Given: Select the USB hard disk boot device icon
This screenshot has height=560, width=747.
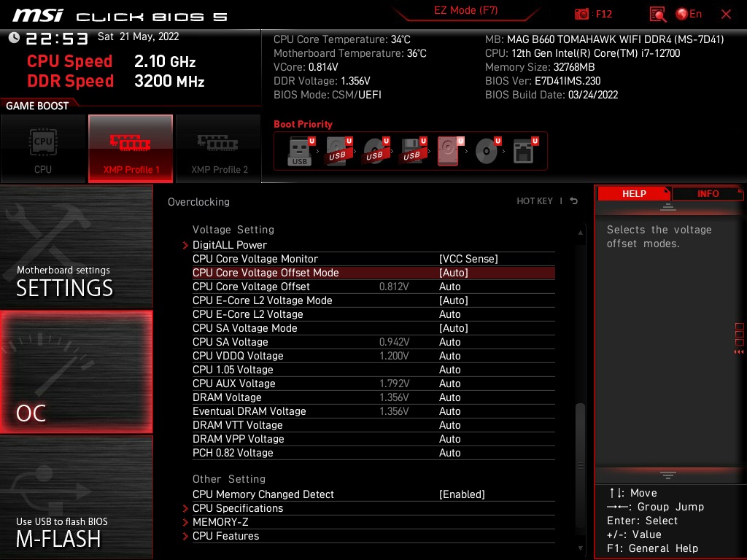Looking at the screenshot, I should point(338,151).
